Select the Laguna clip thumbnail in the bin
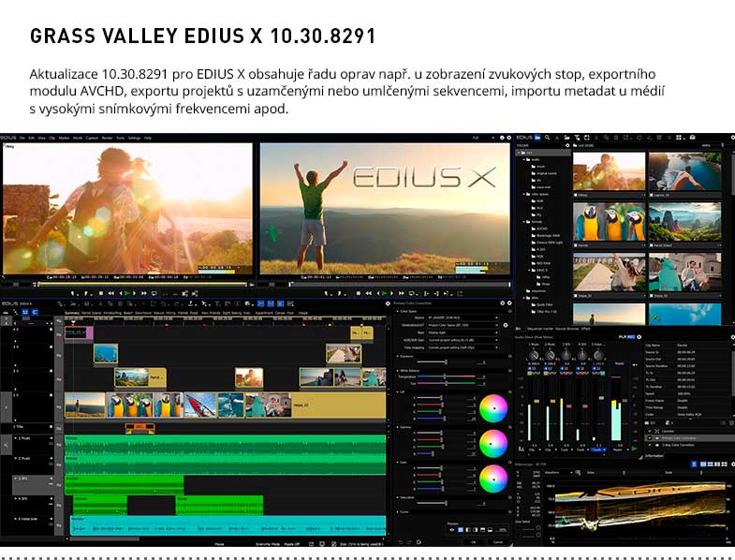This screenshot has width=735, height=560. [684, 171]
